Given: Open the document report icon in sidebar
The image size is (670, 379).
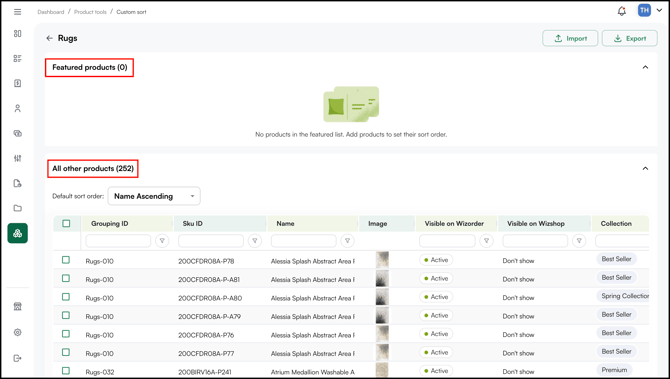Looking at the screenshot, I should pos(18,183).
